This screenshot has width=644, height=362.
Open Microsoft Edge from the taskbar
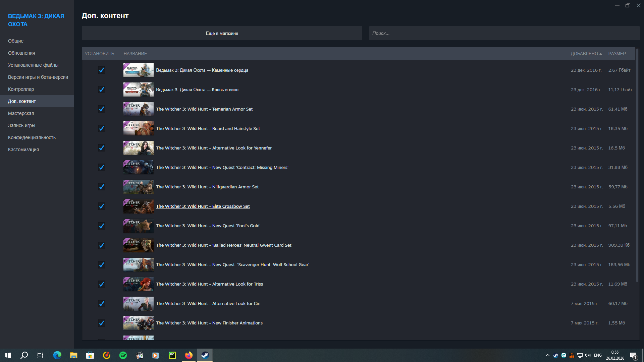(57, 355)
